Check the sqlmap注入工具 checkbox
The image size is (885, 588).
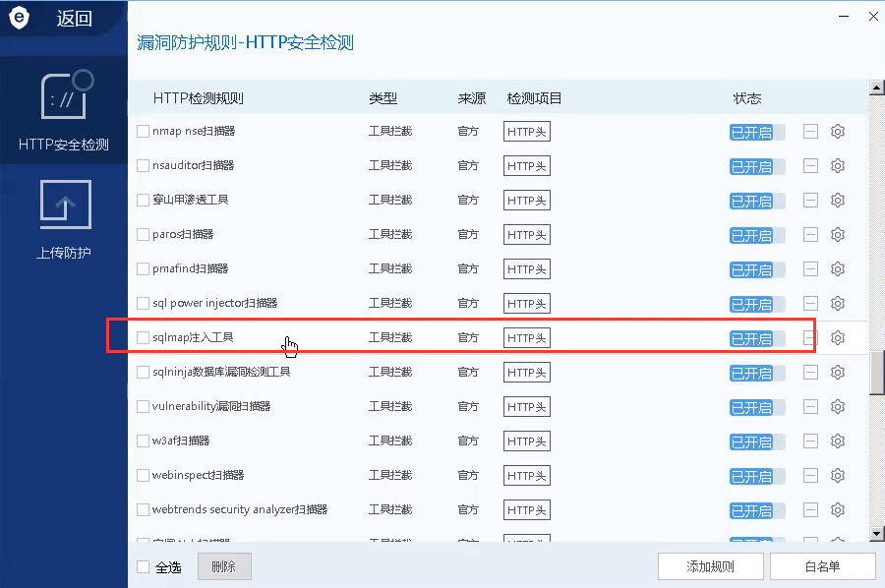point(144,338)
